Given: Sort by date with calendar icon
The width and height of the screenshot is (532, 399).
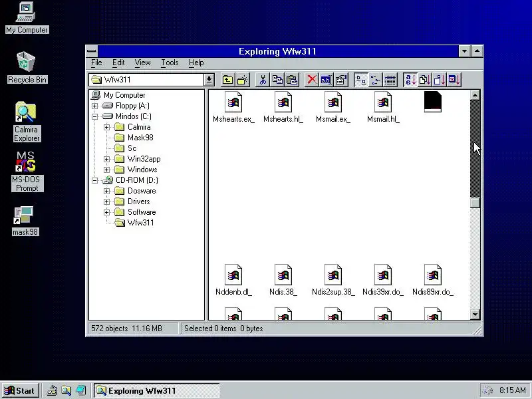Looking at the screenshot, I should point(454,80).
